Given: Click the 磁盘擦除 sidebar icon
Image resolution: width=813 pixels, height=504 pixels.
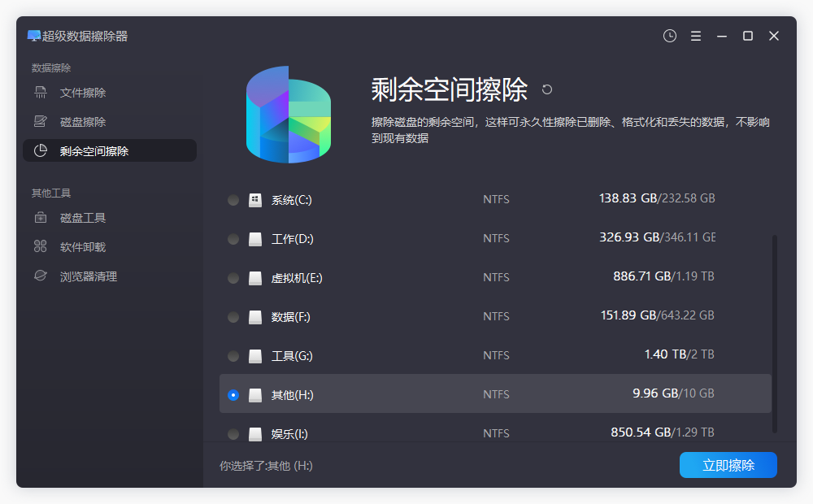Looking at the screenshot, I should (41, 121).
